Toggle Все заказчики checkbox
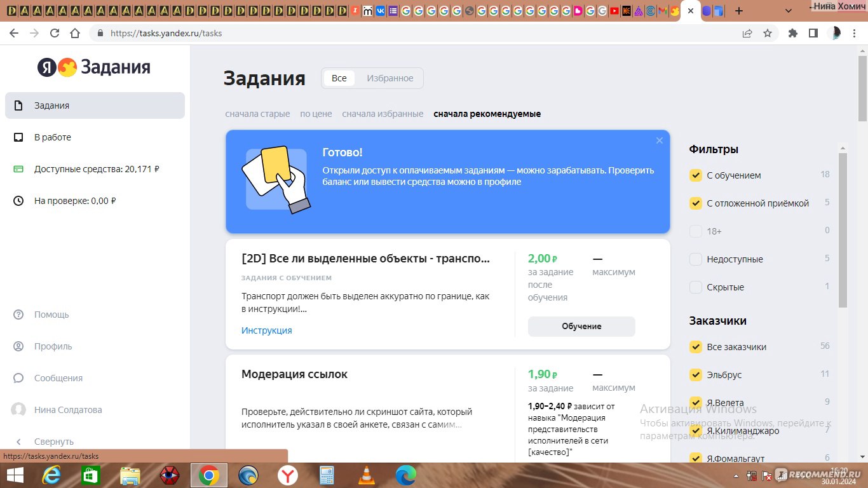Screen dimensions: 868x488 tap(696, 347)
